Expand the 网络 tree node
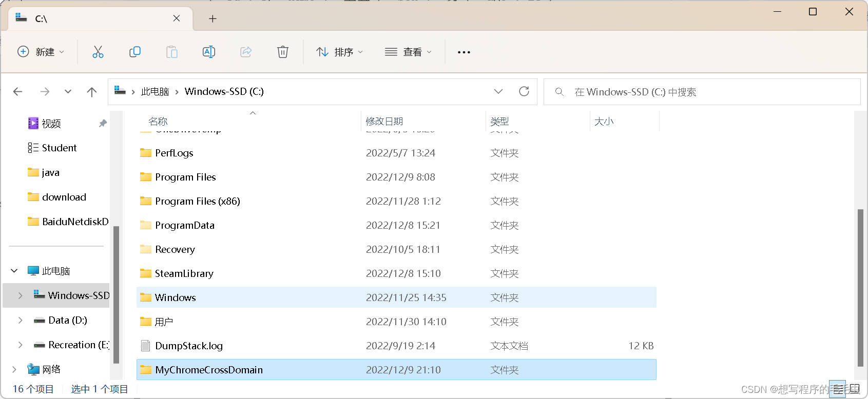Screen dimensions: 868x399 [x=14, y=369]
